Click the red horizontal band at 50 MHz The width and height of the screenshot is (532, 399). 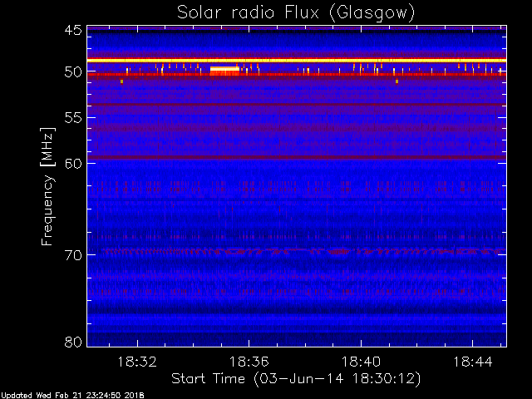(297, 74)
